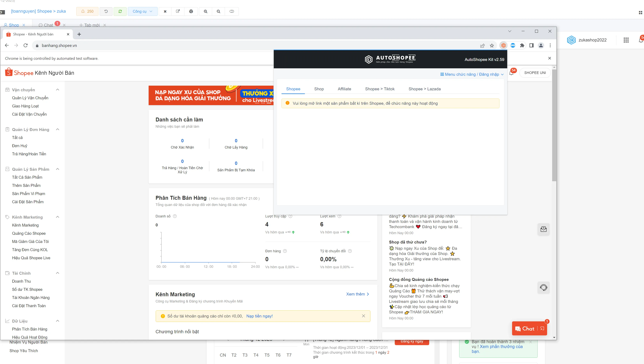This screenshot has width=644, height=364.
Task: Open the Công cụ dropdown
Action: [142, 11]
